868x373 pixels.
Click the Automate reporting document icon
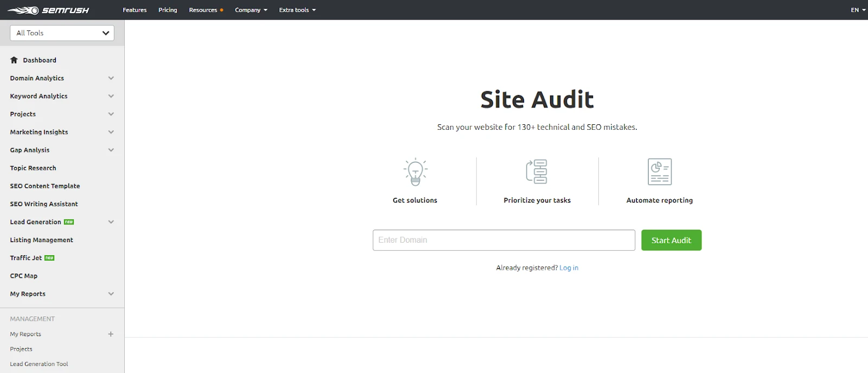click(659, 172)
